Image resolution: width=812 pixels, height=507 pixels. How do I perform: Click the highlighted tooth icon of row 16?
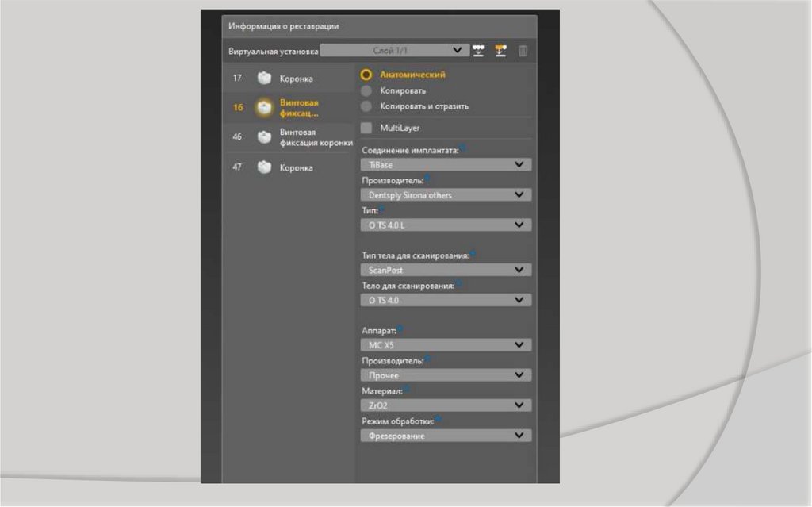pyautogui.click(x=264, y=108)
